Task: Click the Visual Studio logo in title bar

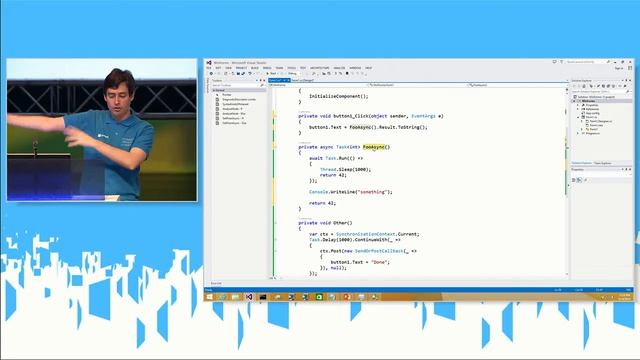Action: [x=209, y=62]
